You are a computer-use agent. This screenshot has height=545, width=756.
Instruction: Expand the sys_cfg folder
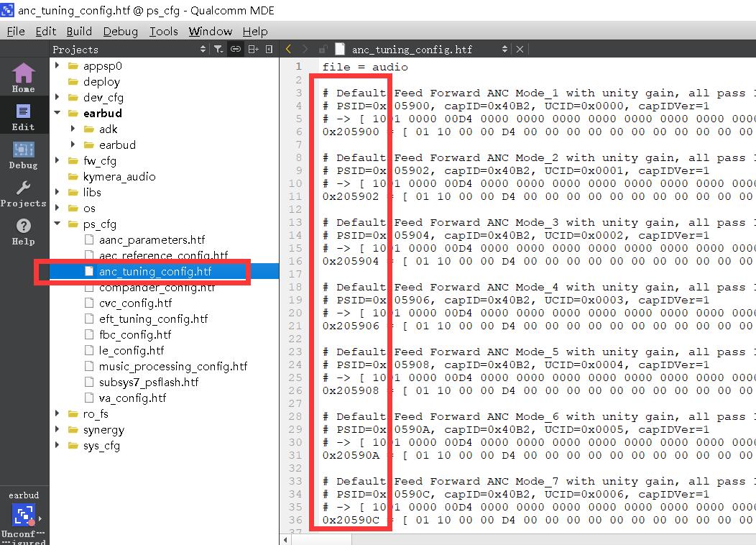tap(57, 445)
